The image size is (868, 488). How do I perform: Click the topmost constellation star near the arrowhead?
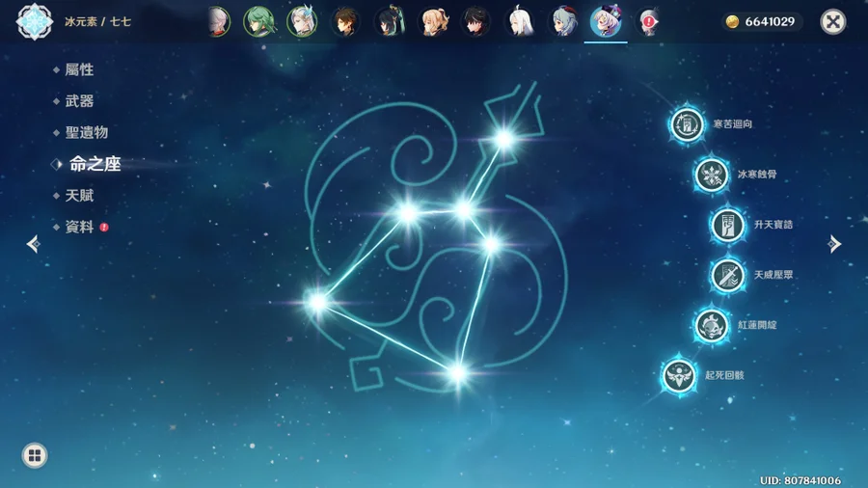pos(504,138)
